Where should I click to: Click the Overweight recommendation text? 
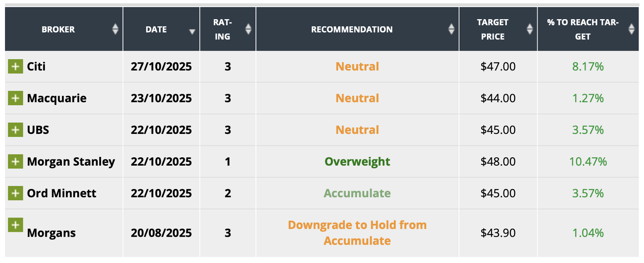click(x=357, y=161)
